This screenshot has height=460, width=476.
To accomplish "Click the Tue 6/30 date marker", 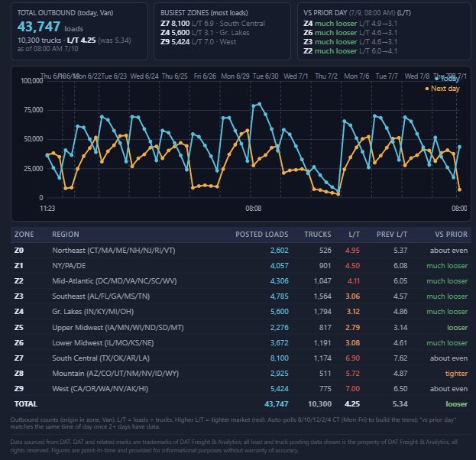I will point(265,76).
